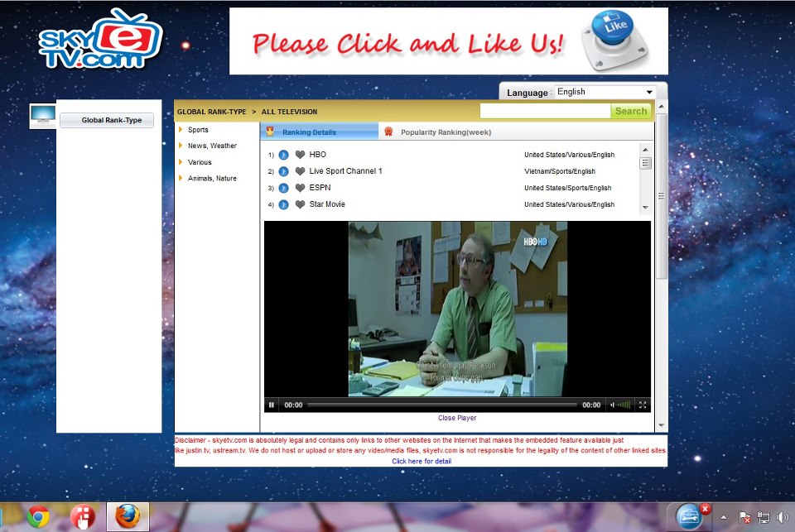Click the monitor icon beside Global Rank-Type

click(x=43, y=116)
